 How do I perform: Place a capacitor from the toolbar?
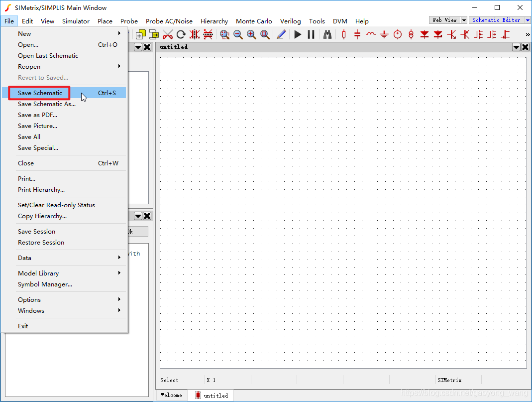[x=357, y=34]
